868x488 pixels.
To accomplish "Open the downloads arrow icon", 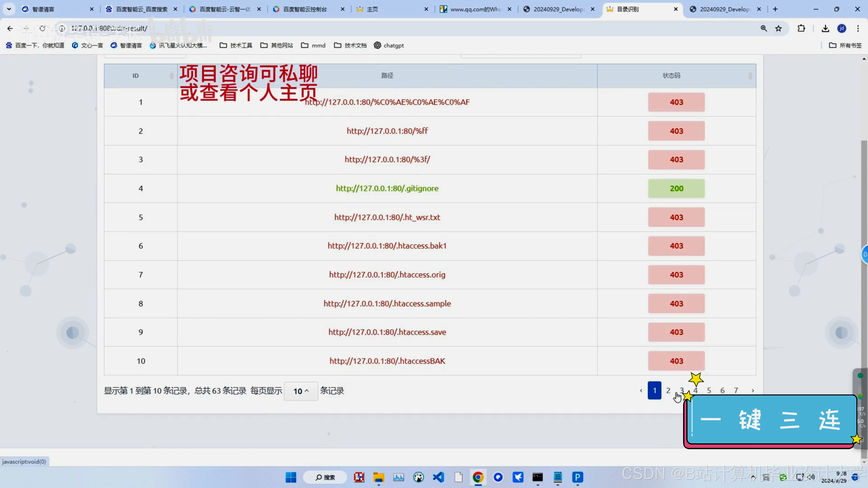I will point(825,29).
